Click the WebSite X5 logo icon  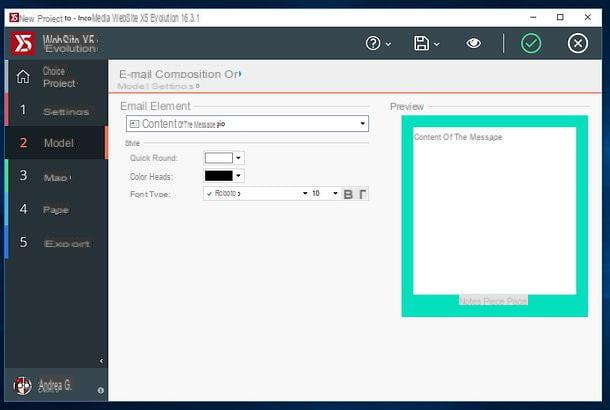click(23, 43)
